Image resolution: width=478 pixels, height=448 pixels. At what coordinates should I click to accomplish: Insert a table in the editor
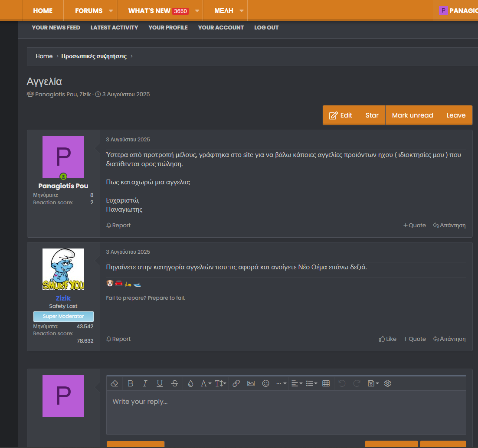pos(326,383)
